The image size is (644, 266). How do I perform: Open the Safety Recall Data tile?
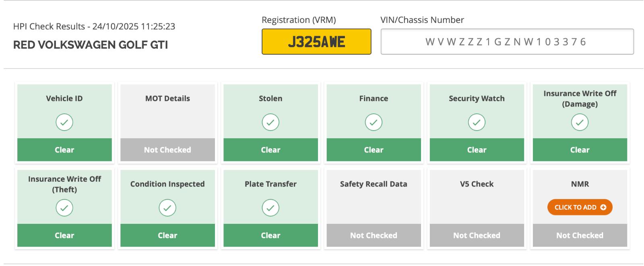[x=374, y=208]
